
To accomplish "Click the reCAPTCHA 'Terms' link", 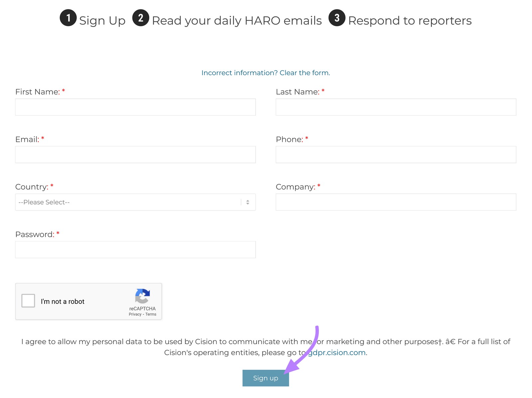I will 152,314.
